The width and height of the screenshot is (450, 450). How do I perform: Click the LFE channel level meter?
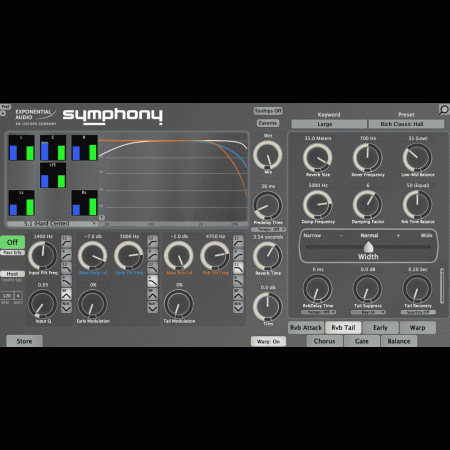tap(53, 175)
